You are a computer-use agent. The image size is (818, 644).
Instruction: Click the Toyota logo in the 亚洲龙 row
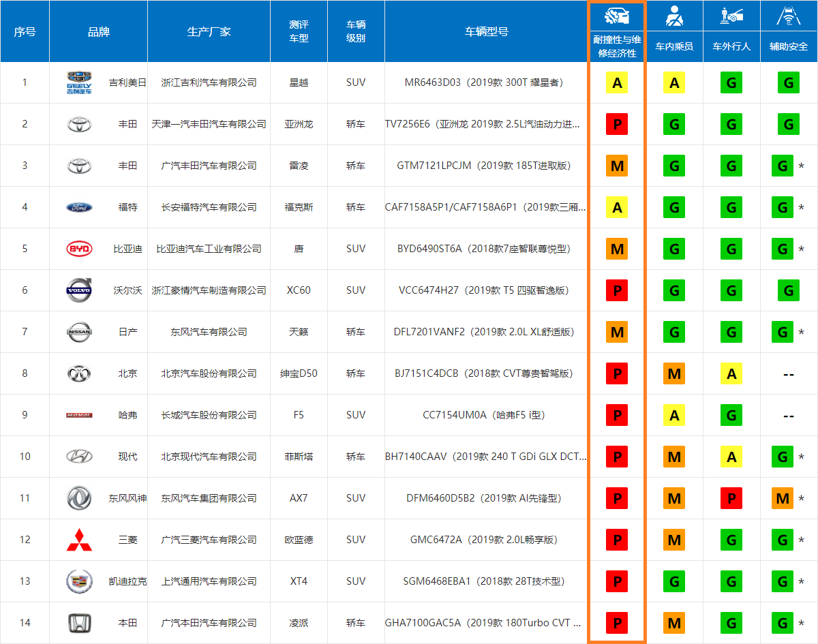79,124
